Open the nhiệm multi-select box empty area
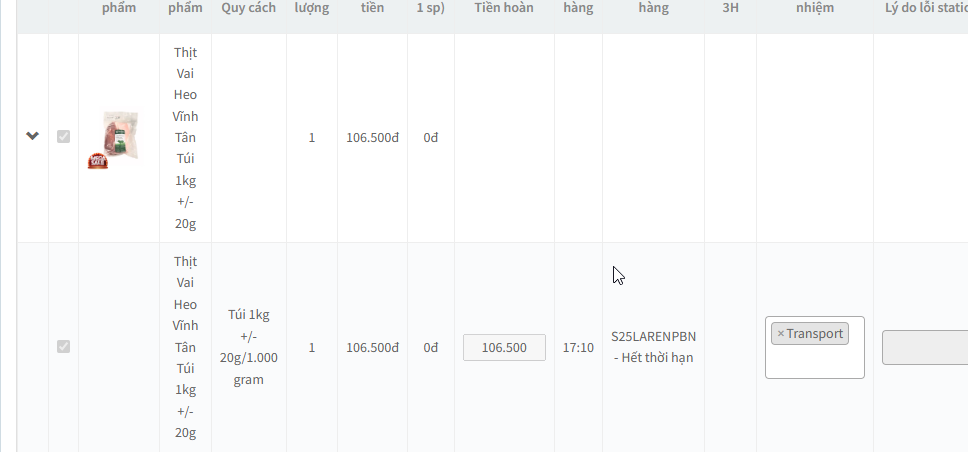The height and width of the screenshot is (452, 968). tap(814, 362)
